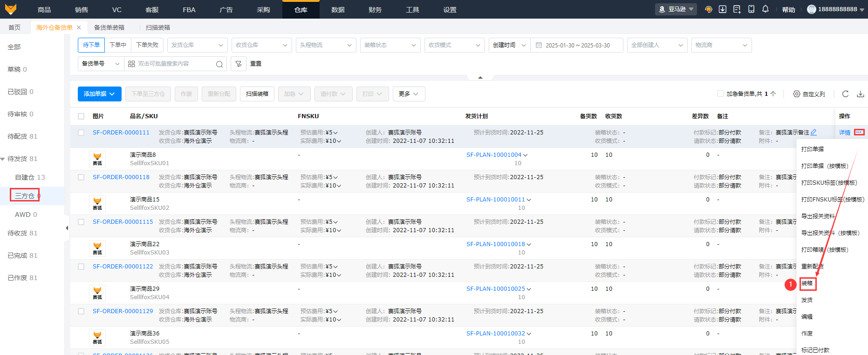Open the three-dot more actions icon
Image resolution: width=868 pixels, height=355 pixels.
coord(859,133)
